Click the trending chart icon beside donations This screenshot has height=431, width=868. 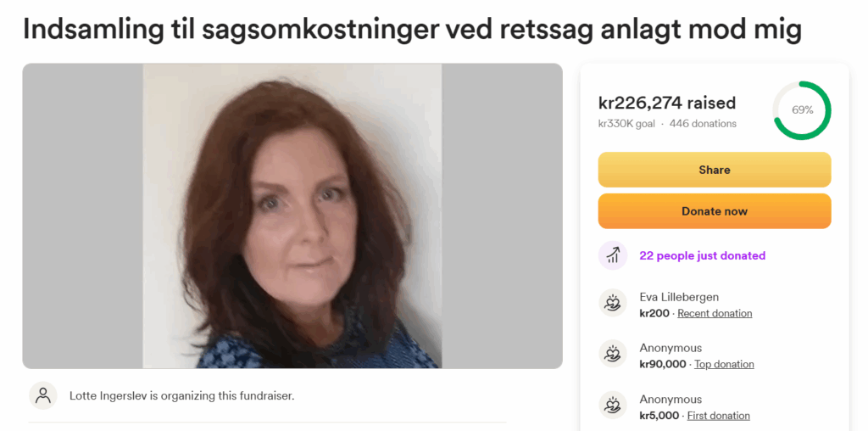point(613,255)
